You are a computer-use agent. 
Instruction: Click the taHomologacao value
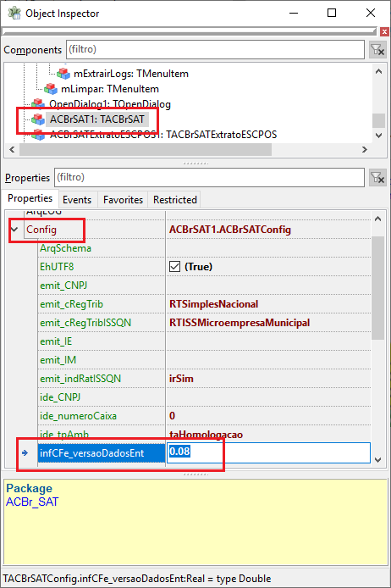point(206,435)
